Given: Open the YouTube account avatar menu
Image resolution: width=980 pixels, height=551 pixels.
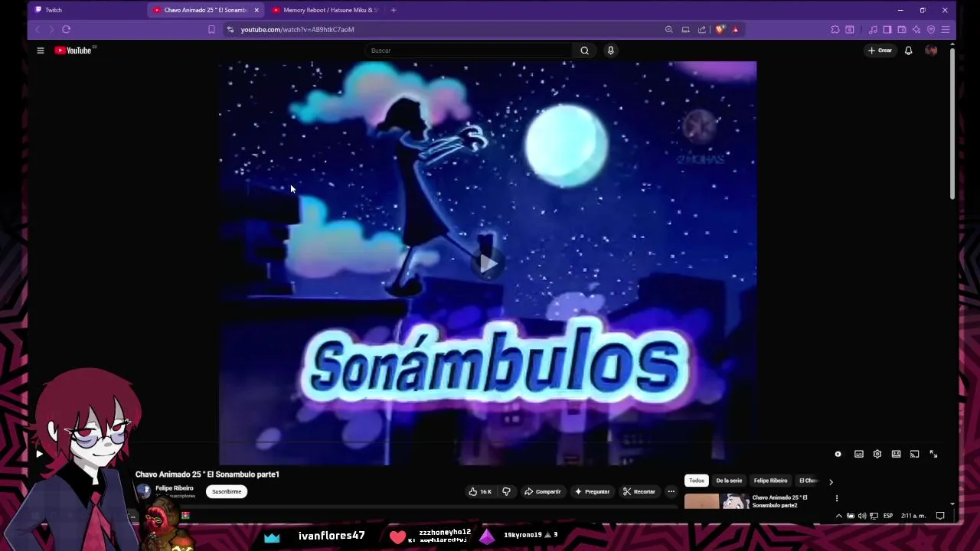Looking at the screenshot, I should coord(931,51).
